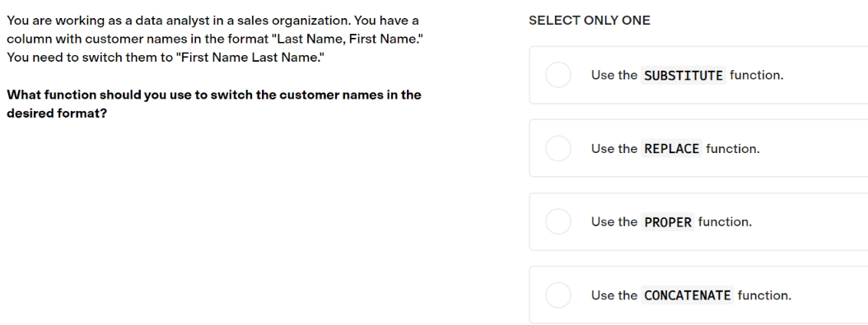This screenshot has height=325, width=868.
Task: Click 'Use the' text in REPLACE option
Action: [614, 149]
